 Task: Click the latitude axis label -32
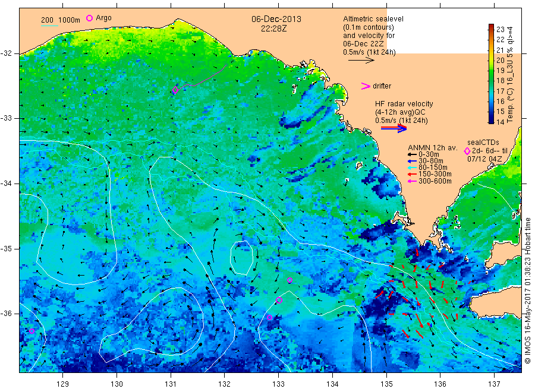click(x=6, y=53)
